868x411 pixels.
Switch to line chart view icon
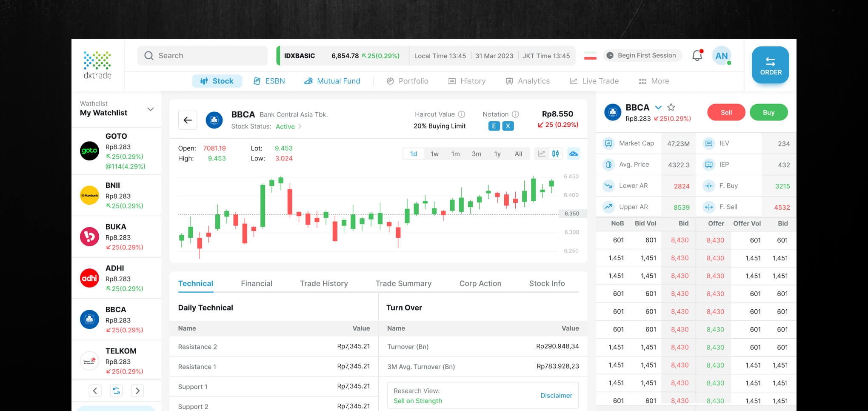coord(541,154)
